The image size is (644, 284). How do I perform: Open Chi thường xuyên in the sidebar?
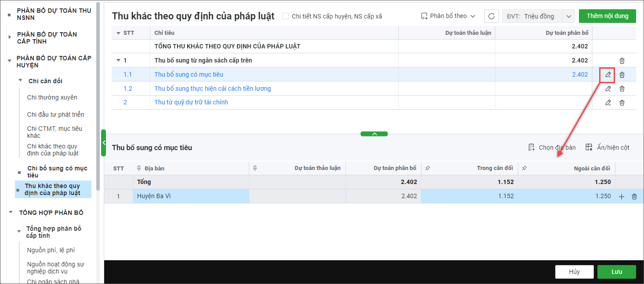click(52, 97)
